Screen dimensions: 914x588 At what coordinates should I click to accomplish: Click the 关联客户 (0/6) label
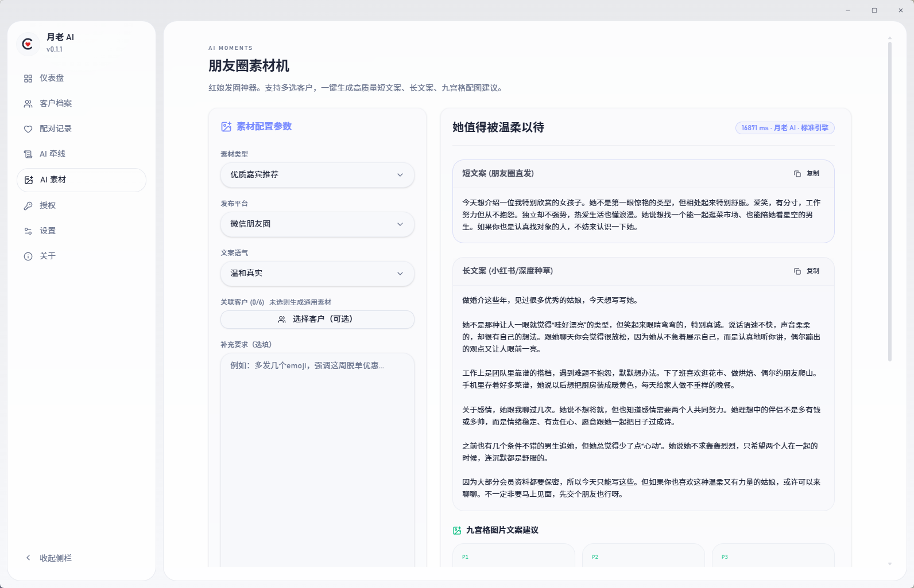click(x=242, y=302)
